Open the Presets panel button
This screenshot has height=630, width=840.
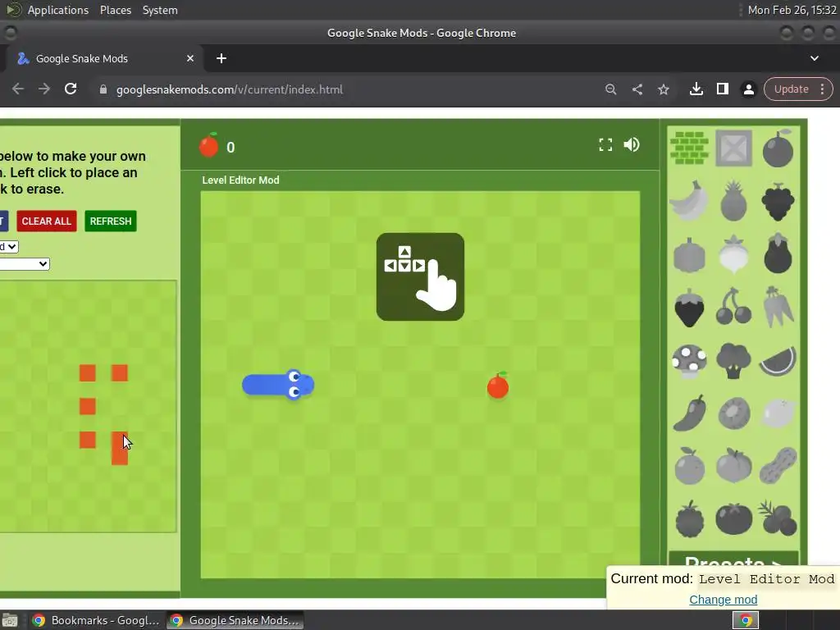point(733,561)
